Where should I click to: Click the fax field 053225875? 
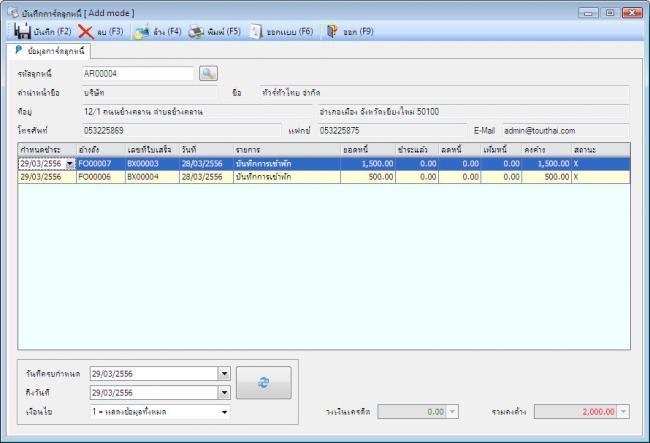click(x=392, y=131)
